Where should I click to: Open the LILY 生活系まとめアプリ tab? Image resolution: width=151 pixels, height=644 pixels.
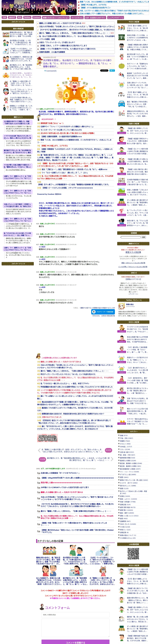[x=95, y=18]
